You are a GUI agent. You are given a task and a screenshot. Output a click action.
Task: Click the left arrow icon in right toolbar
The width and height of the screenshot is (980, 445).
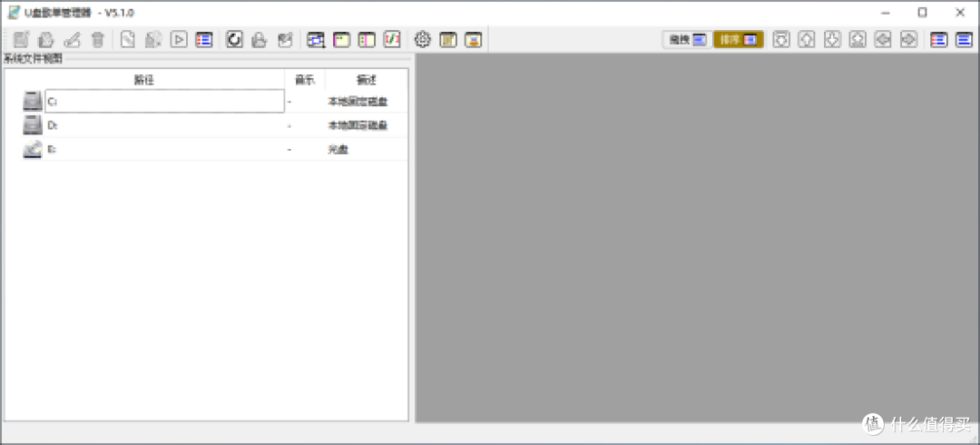coord(883,40)
